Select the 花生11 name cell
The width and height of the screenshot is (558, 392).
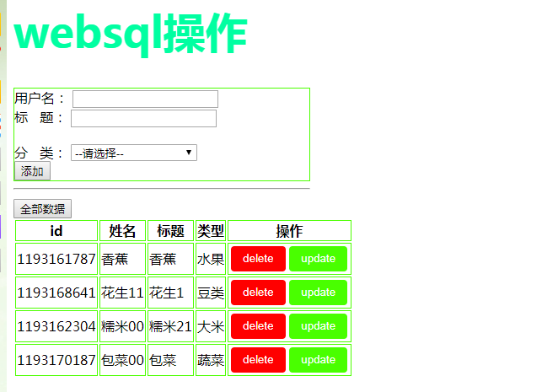pos(123,293)
